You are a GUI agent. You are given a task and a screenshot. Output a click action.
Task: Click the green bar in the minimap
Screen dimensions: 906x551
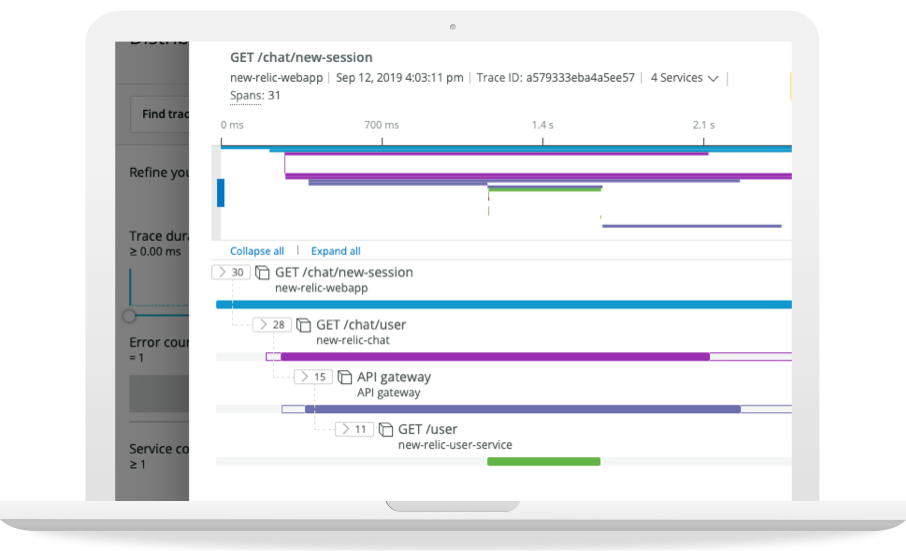(x=545, y=189)
